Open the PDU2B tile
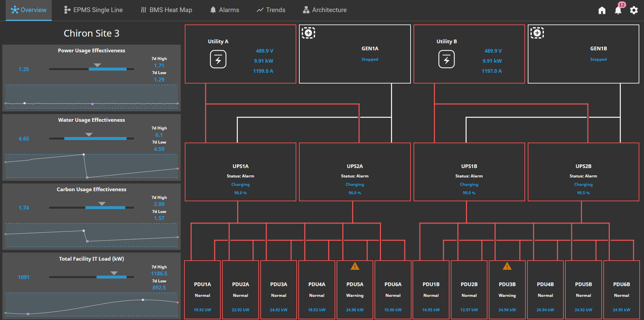 (469, 290)
